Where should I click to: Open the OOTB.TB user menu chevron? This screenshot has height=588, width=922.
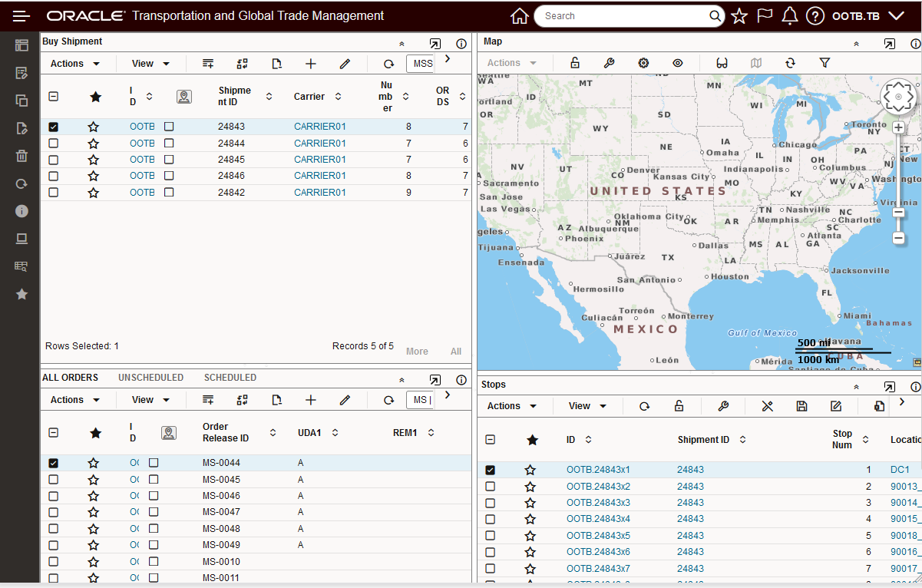(x=896, y=16)
